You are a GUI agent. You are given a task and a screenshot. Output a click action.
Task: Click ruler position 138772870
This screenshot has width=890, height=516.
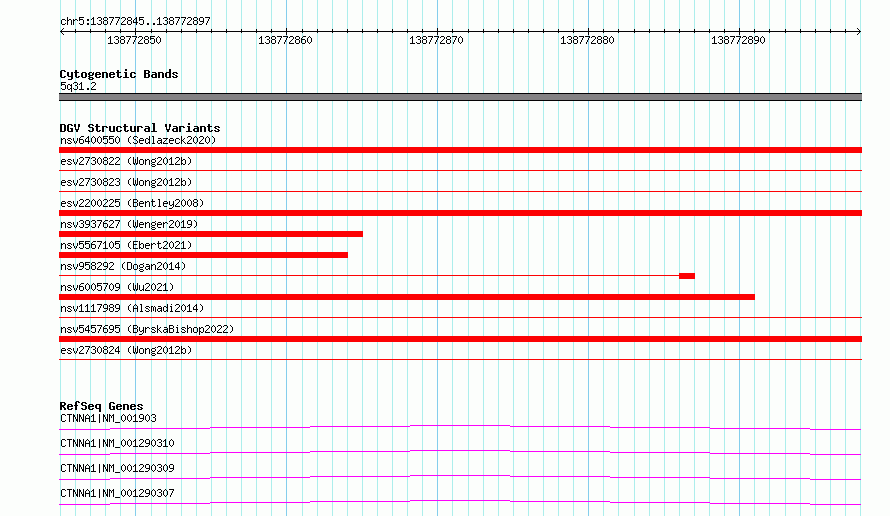(436, 40)
